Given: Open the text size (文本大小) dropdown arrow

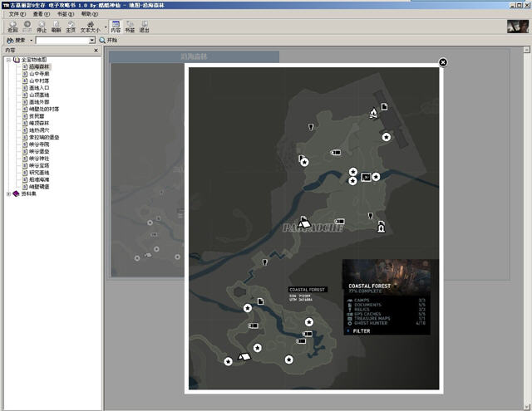Looking at the screenshot, I should click(106, 27).
